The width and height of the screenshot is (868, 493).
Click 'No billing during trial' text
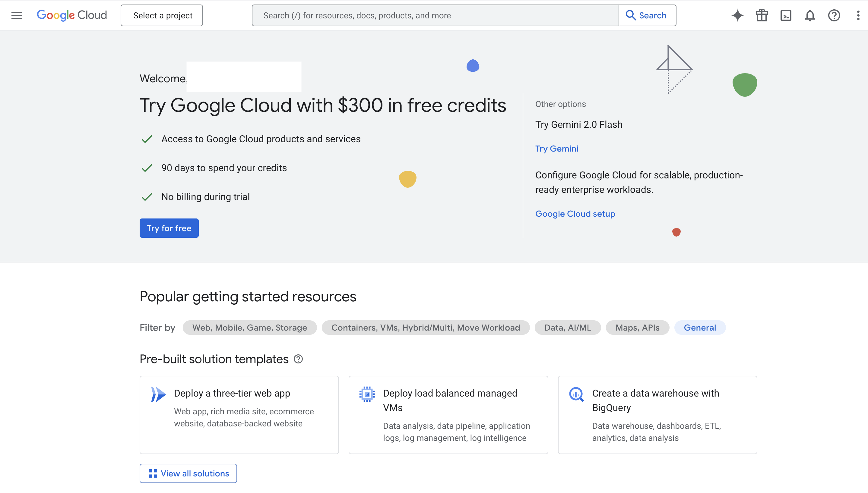pos(205,197)
